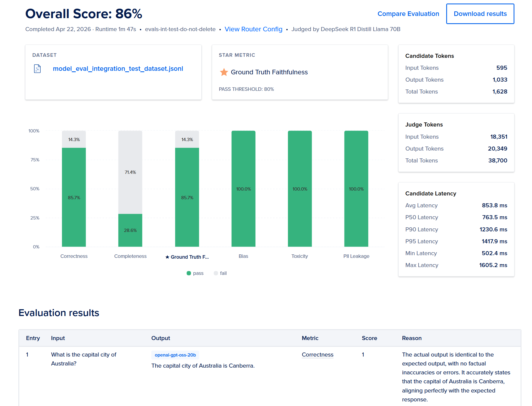This screenshot has width=532, height=406.
Task: Click the star icon beside Ground Truth Faithfulness
Action: [224, 72]
